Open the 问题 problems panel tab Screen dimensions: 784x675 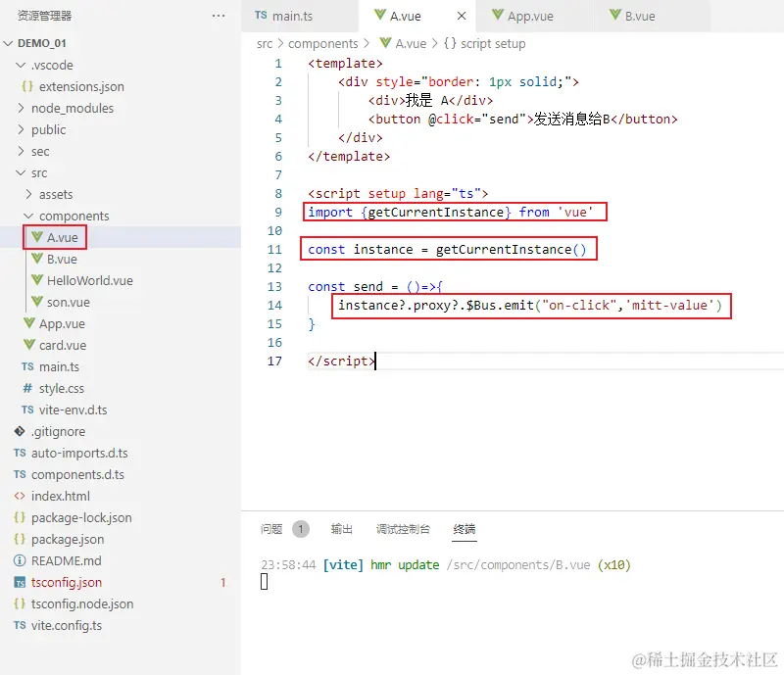point(271,529)
